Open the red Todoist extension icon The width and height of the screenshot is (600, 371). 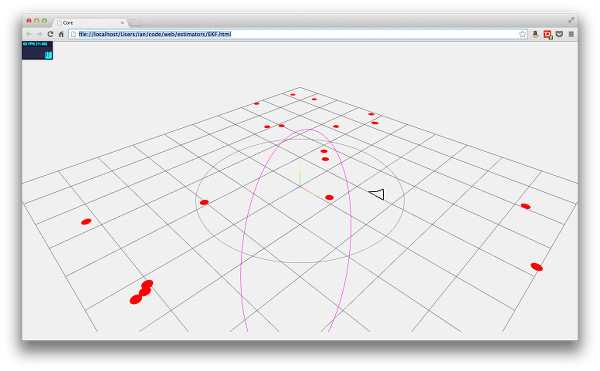pos(548,35)
